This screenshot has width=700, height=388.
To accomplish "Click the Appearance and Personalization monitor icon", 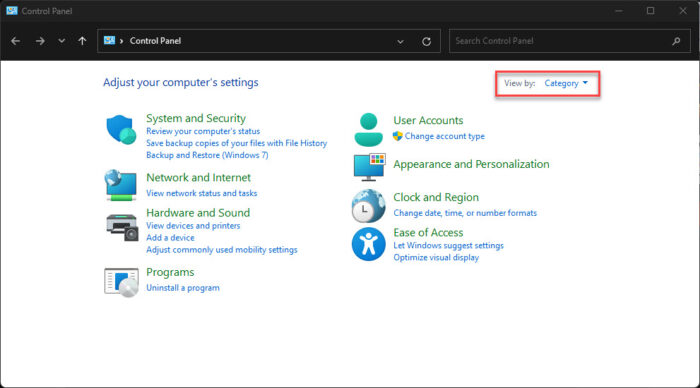I will (369, 167).
